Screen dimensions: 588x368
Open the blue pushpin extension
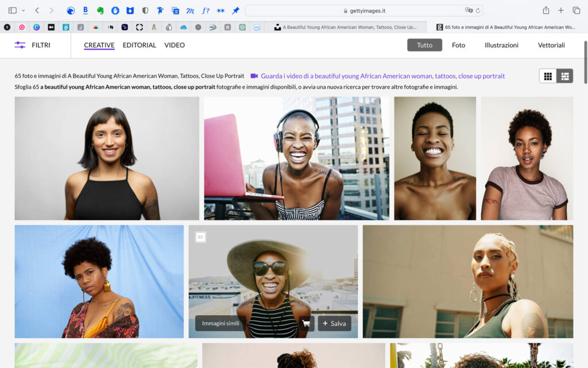click(235, 10)
